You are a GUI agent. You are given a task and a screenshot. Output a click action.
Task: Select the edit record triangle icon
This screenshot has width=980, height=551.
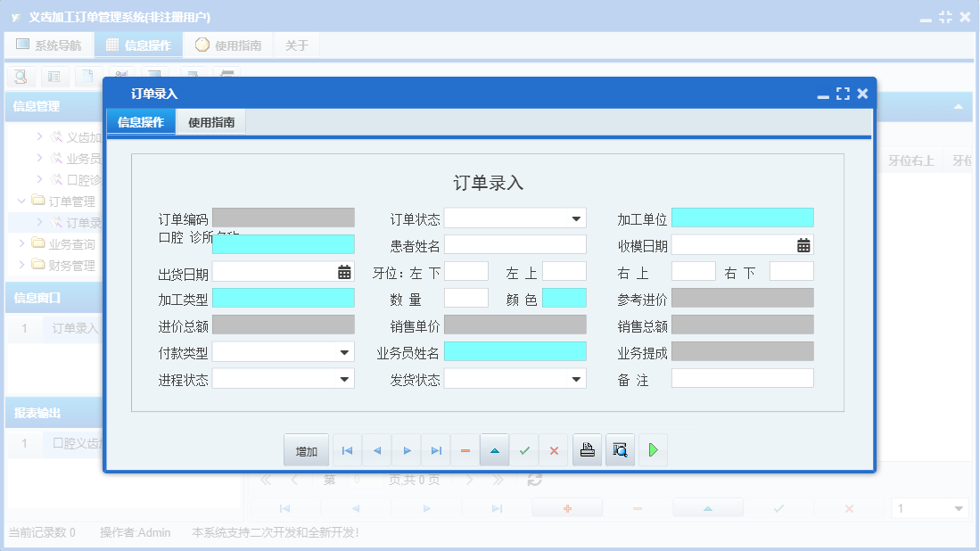494,450
